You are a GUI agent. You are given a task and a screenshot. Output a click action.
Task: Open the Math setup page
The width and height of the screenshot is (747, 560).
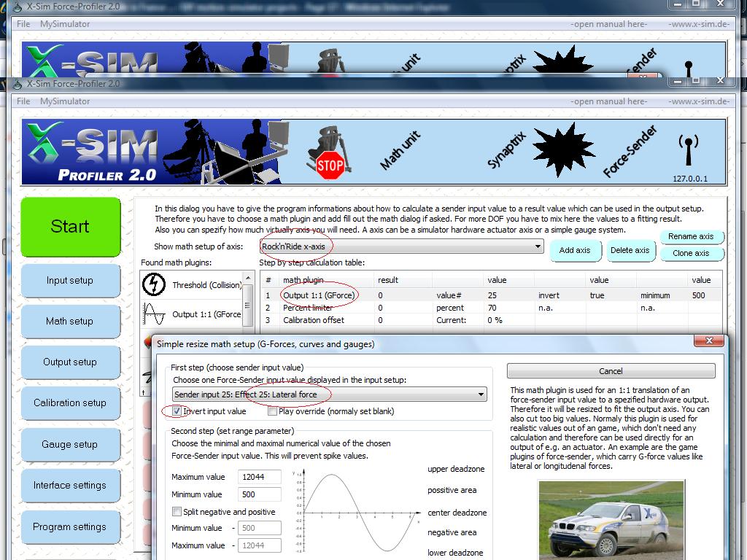pyautogui.click(x=71, y=322)
